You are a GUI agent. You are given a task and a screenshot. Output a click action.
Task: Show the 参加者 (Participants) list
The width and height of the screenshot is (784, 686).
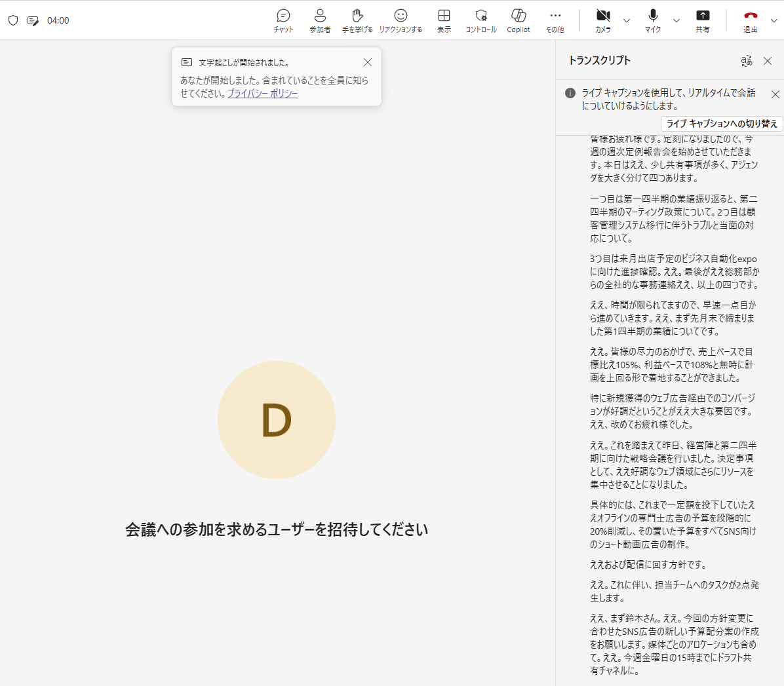click(x=320, y=20)
